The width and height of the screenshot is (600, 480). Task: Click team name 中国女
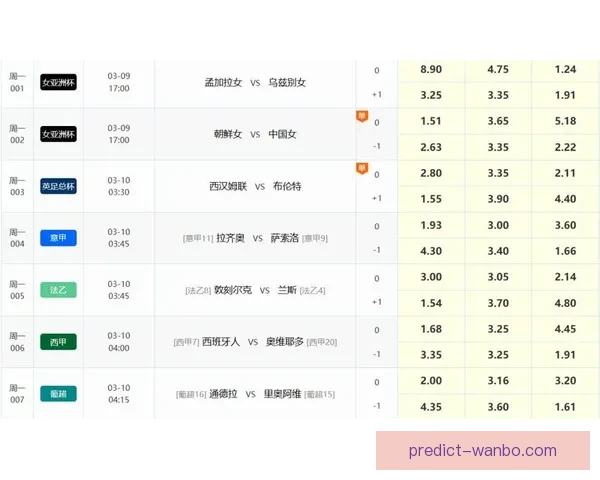pos(282,134)
